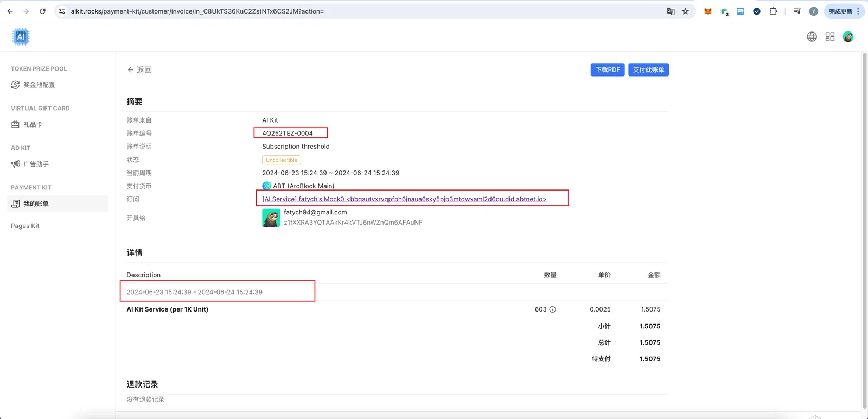This screenshot has width=868, height=419.
Task: Click the page vertical scrollbar
Action: (x=865, y=231)
